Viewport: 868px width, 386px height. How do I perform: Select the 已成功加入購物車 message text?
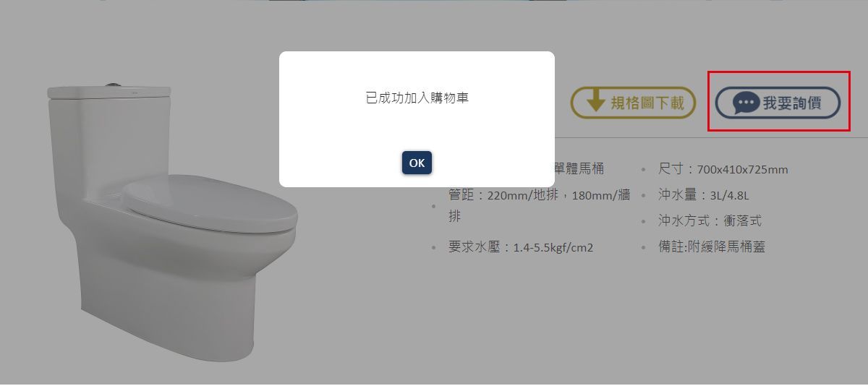[x=417, y=97]
